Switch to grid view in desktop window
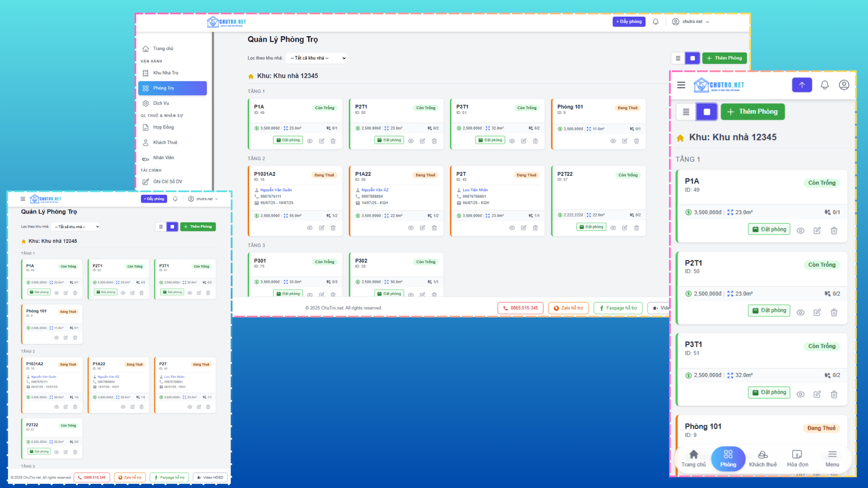This screenshot has height=488, width=868. (x=693, y=58)
